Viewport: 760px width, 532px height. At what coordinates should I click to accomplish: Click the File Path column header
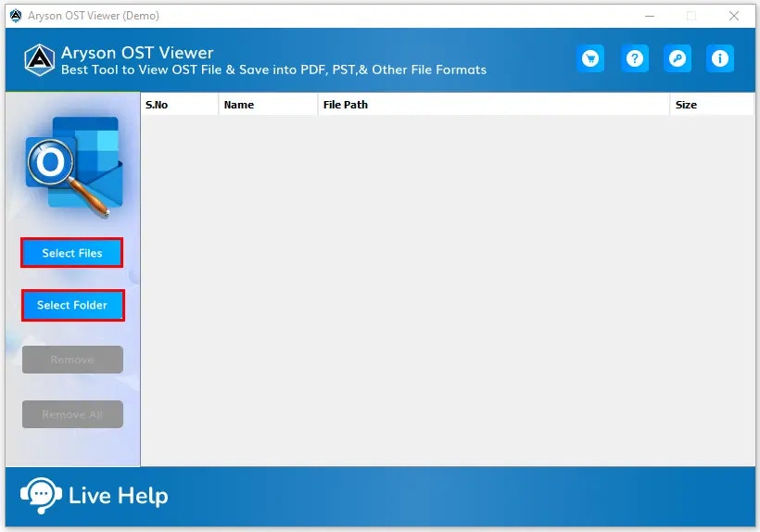493,105
